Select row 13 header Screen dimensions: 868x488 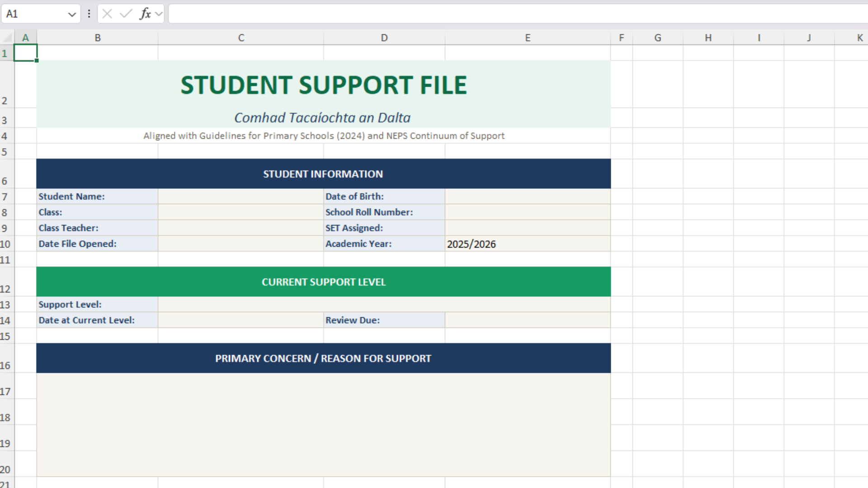coord(5,305)
